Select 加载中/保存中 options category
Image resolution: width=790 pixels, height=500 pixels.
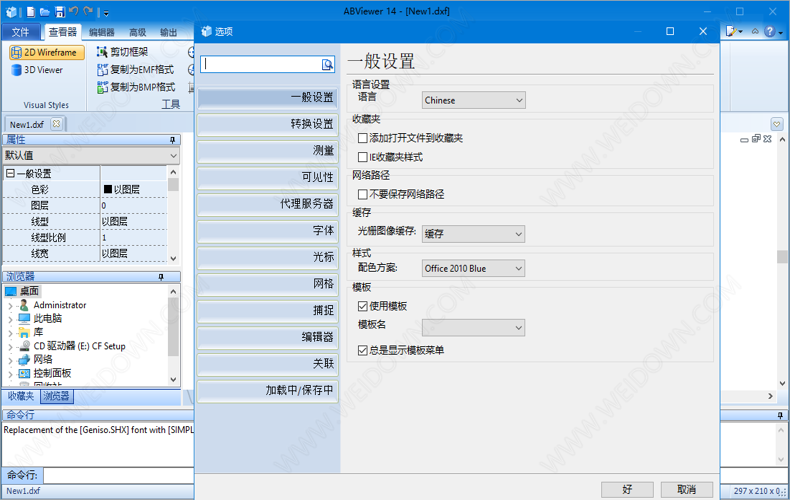(268, 391)
